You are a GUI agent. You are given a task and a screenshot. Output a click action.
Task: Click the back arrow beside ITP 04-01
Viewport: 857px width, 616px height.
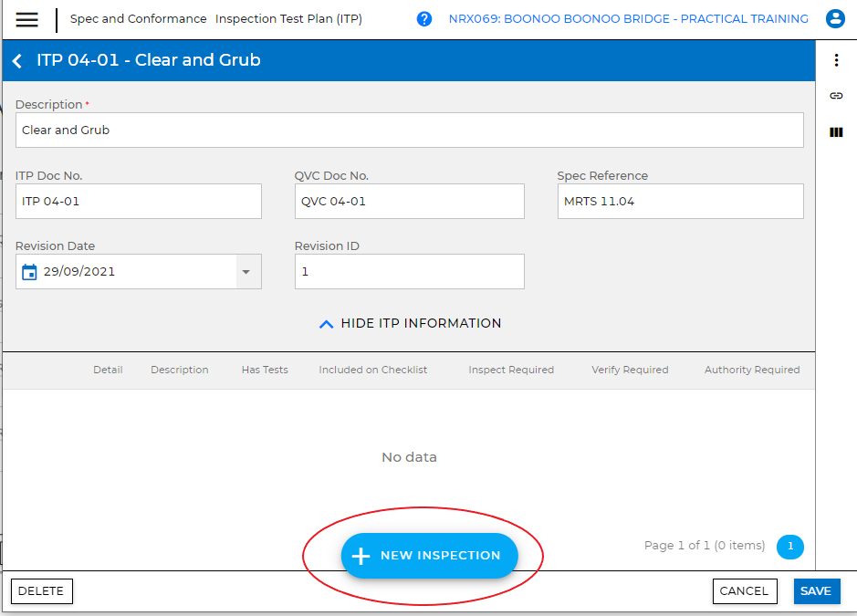tap(17, 61)
